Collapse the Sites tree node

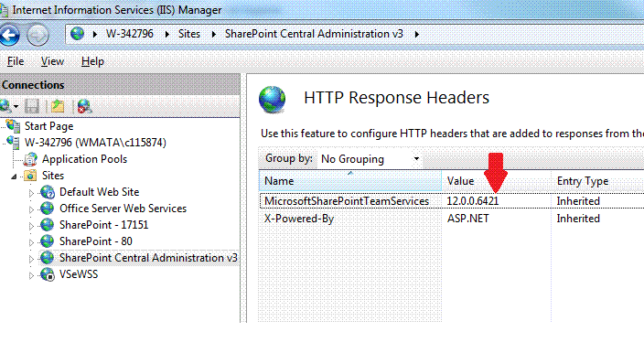click(14, 177)
